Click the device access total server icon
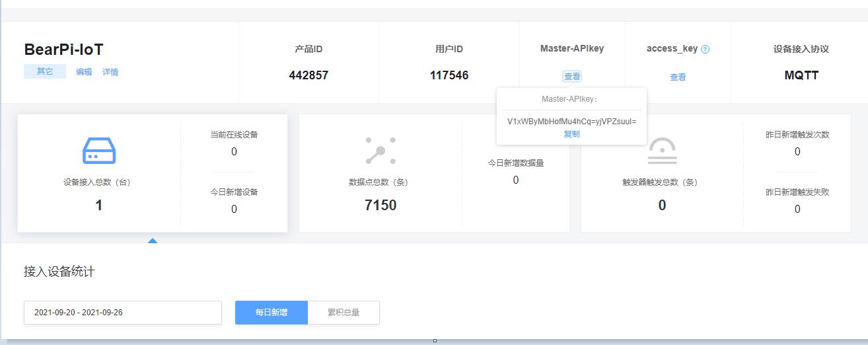The width and height of the screenshot is (868, 345). [x=99, y=151]
